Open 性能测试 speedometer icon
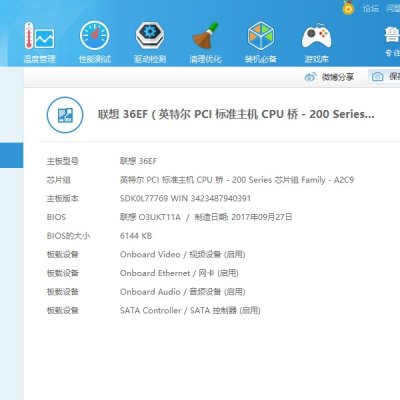This screenshot has height=400, width=400. tap(95, 36)
